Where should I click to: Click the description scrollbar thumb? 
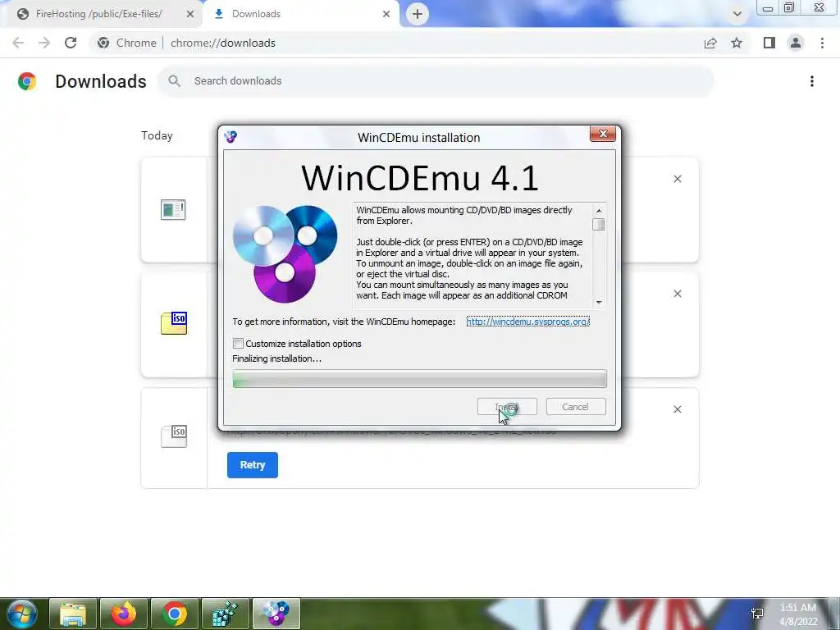(598, 225)
